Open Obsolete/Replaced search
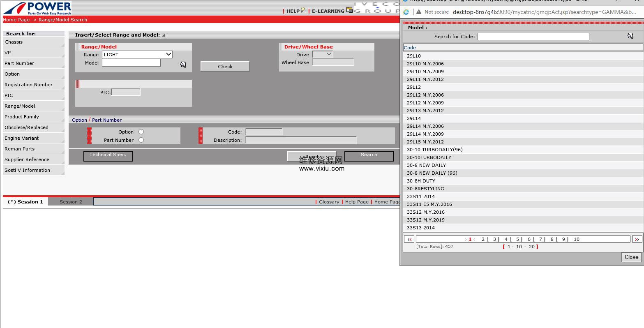The height and width of the screenshot is (328, 644). click(x=34, y=127)
